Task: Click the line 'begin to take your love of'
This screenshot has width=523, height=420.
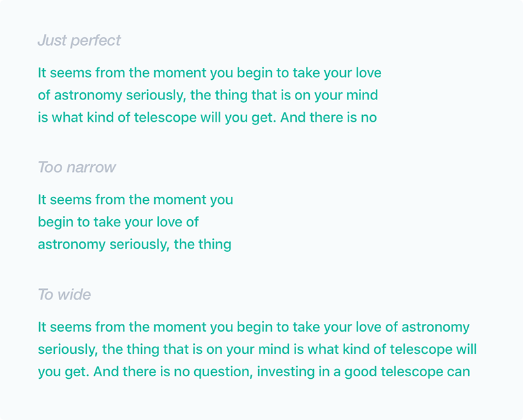Action: 118,222
